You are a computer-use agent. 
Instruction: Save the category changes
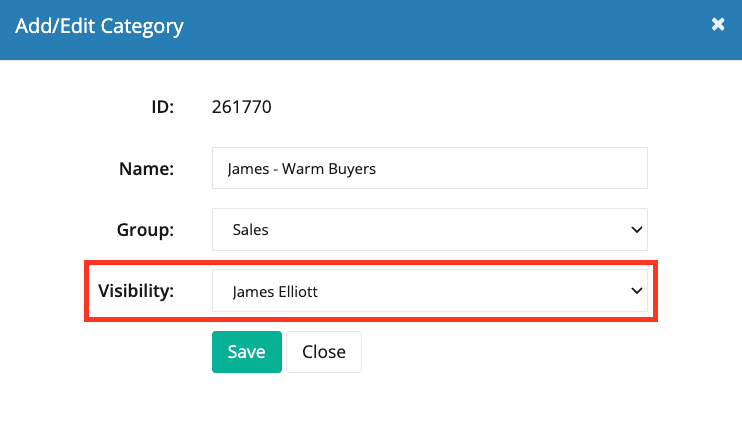coord(247,352)
